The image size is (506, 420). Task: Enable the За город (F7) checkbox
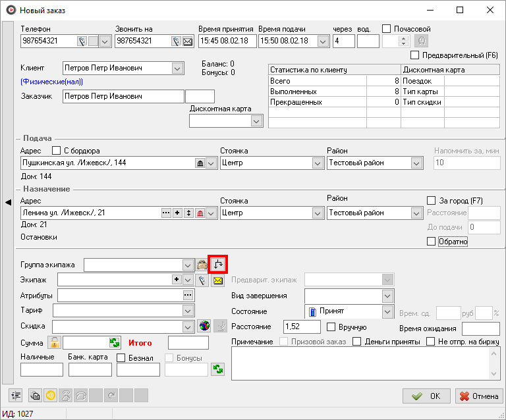click(431, 201)
